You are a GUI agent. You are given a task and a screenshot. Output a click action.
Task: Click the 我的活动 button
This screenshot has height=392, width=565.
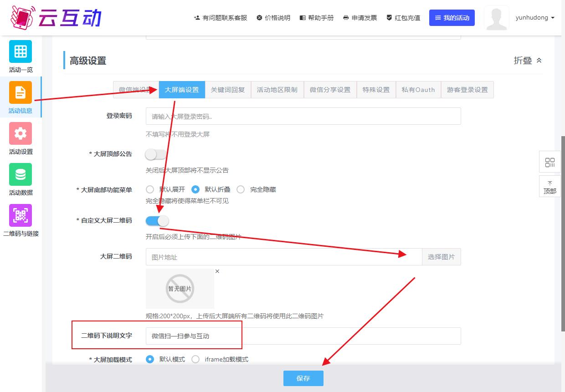[x=452, y=18]
